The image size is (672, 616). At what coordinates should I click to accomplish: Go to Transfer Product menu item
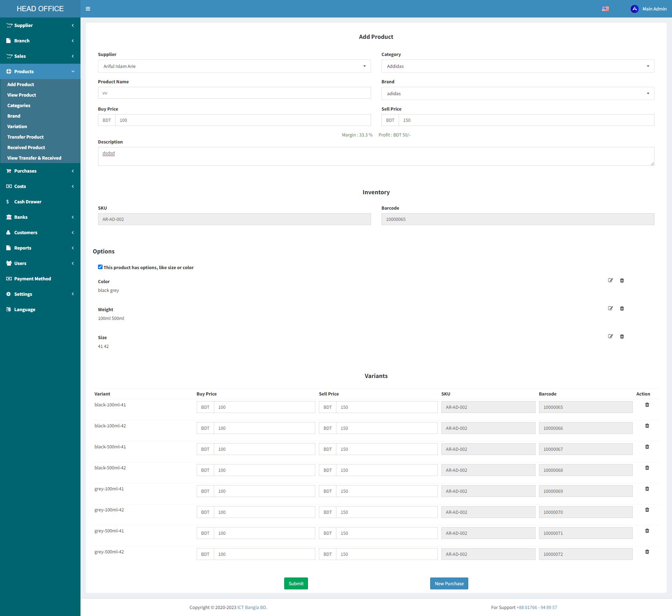(x=26, y=137)
